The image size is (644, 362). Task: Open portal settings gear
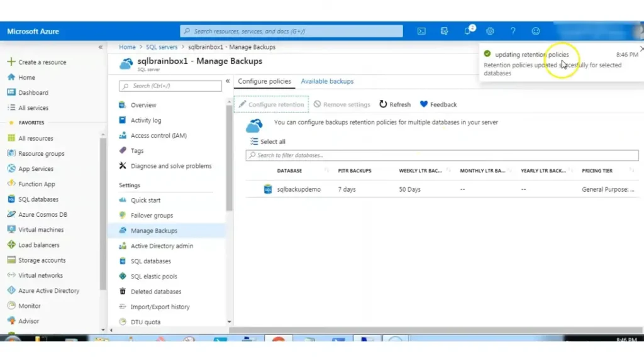[490, 31]
